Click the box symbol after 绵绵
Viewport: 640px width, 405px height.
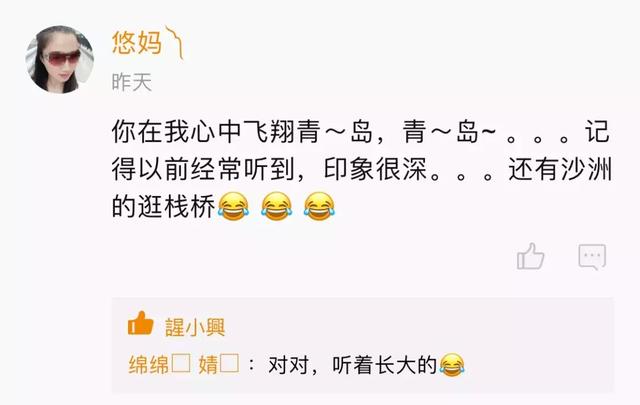[181, 363]
